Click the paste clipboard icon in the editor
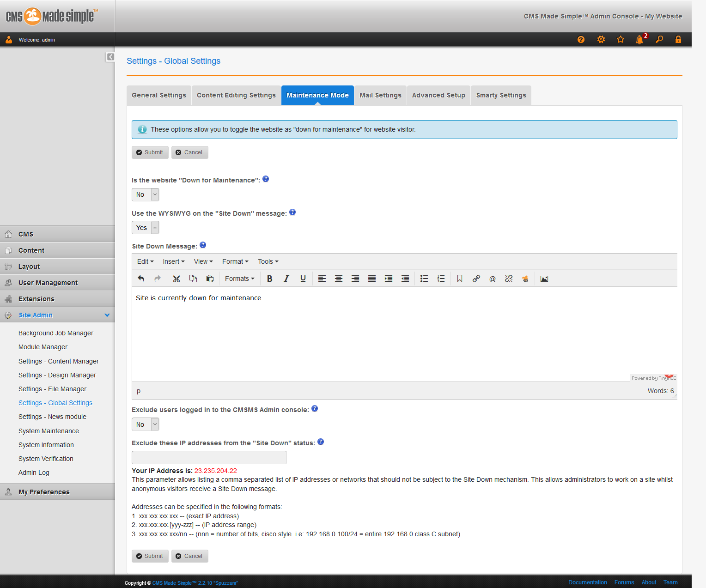The height and width of the screenshot is (588, 706). pos(210,279)
